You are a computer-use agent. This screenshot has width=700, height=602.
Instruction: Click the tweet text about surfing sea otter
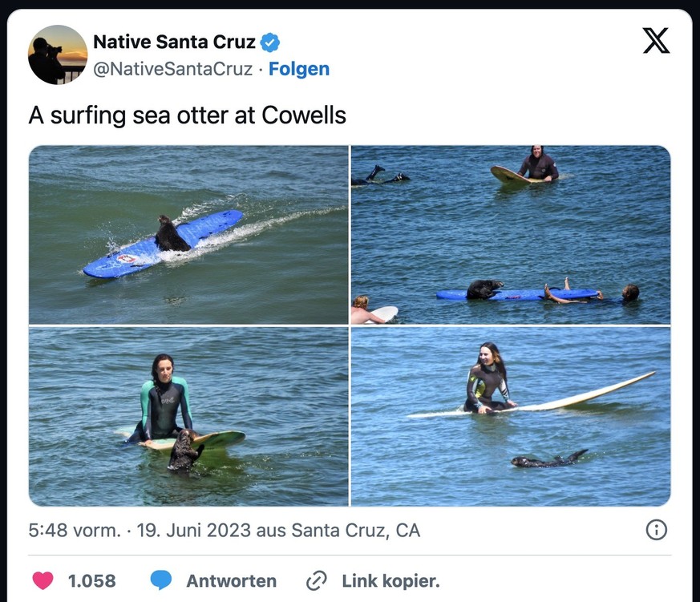[187, 115]
